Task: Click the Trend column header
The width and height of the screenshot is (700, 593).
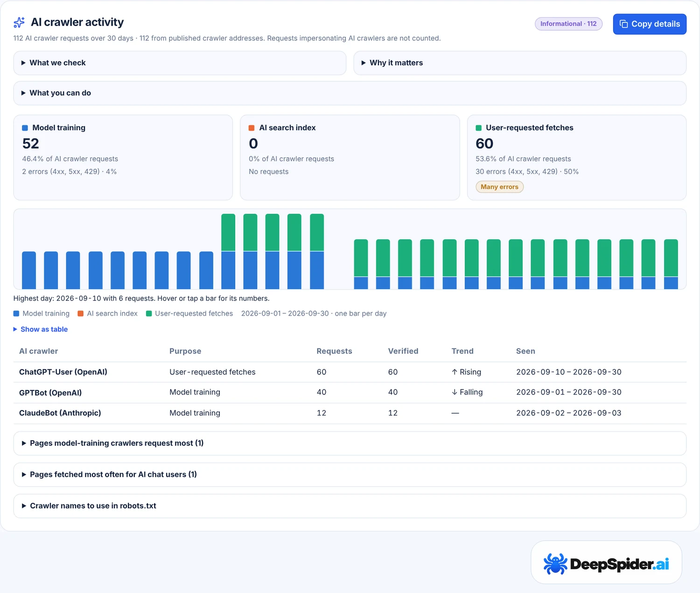Action: pos(462,352)
